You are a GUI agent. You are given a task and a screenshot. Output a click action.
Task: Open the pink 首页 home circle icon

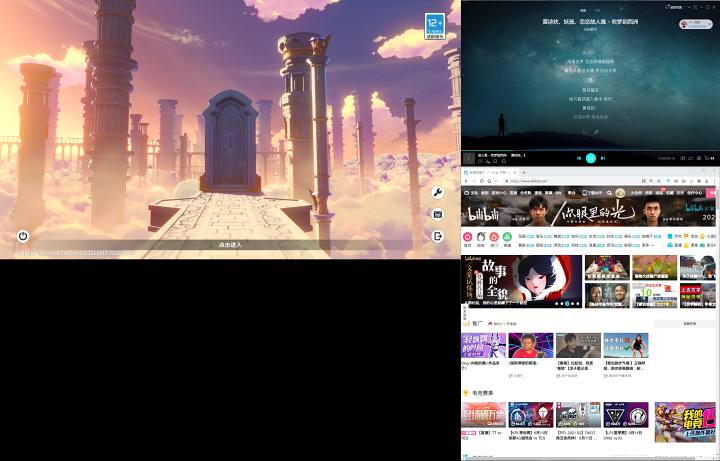[x=467, y=237]
